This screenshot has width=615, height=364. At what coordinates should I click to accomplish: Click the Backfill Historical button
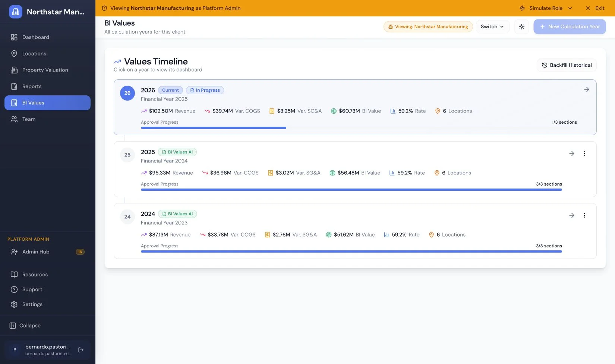pos(567,65)
